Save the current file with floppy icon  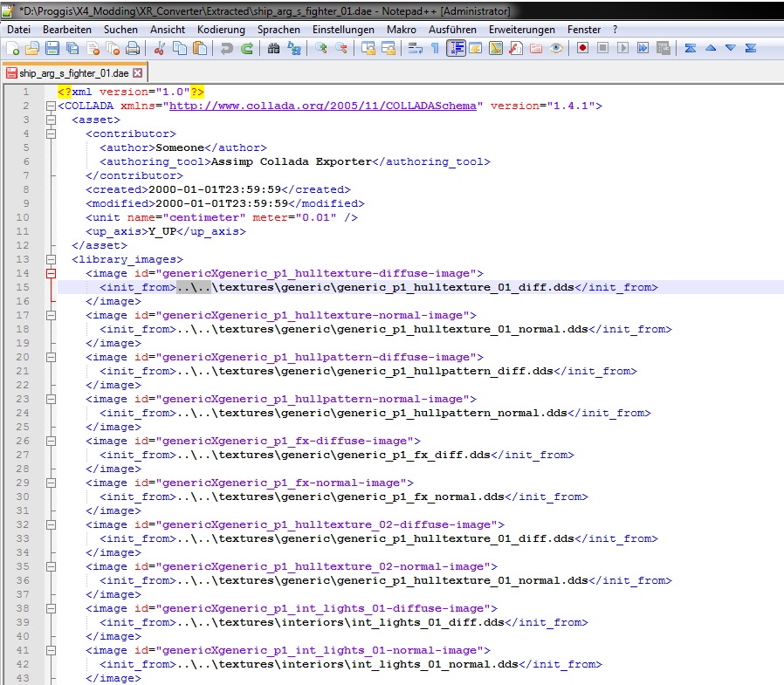click(52, 49)
